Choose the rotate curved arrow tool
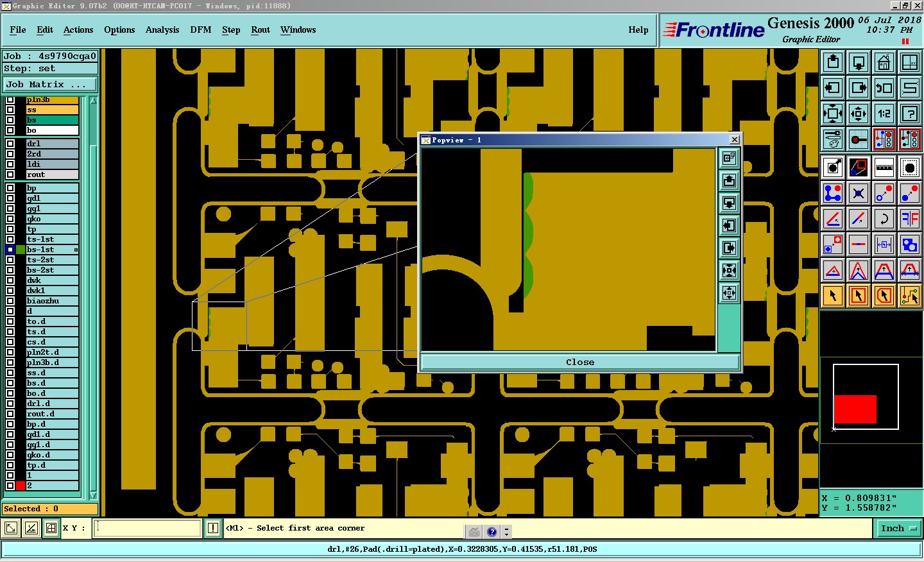Screen dimensions: 924x562 [x=884, y=219]
